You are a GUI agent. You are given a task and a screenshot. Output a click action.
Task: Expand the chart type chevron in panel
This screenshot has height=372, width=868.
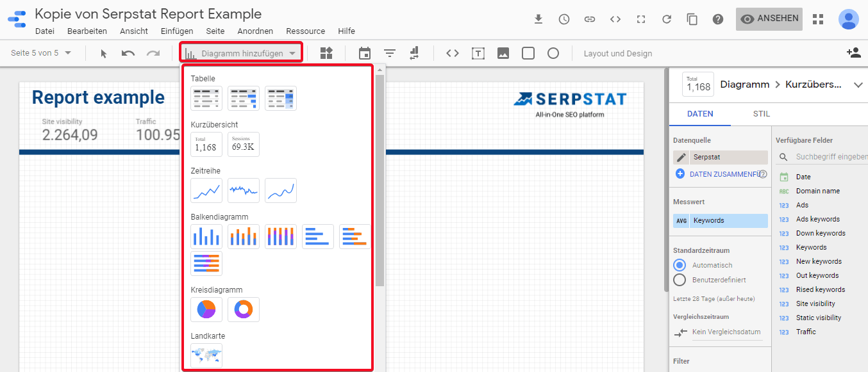[x=858, y=85]
